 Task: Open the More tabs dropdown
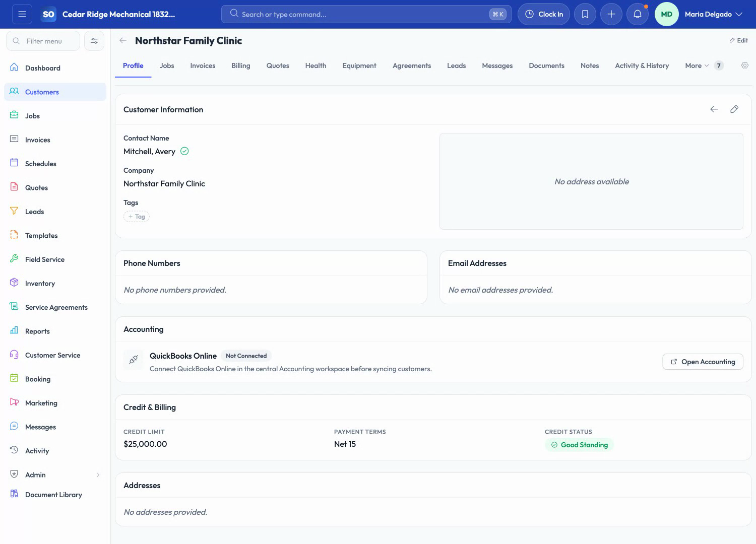click(x=697, y=65)
